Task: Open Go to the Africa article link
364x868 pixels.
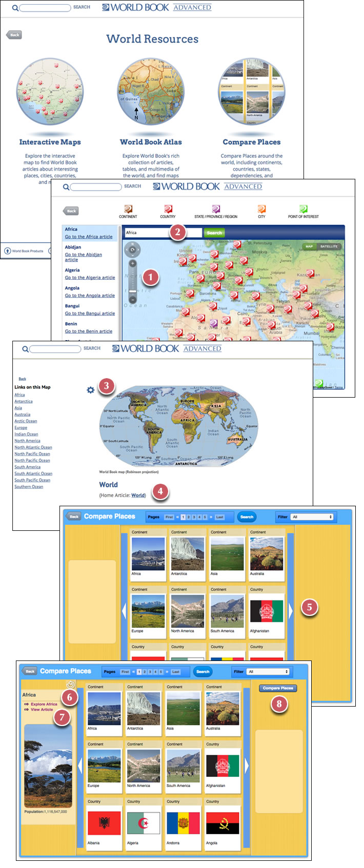Action: tap(89, 237)
